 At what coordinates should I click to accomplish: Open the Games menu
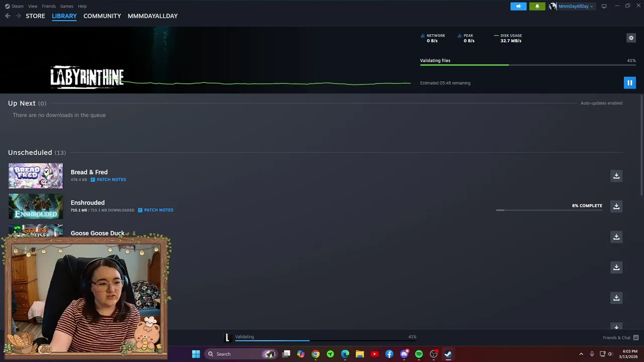67,6
